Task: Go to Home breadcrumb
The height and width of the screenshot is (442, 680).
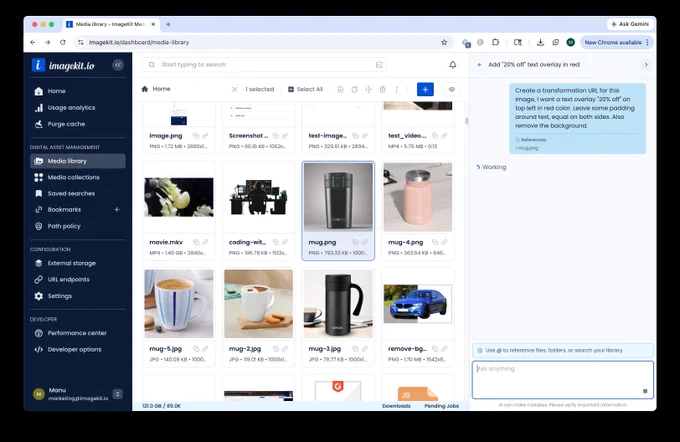Action: [x=156, y=89]
